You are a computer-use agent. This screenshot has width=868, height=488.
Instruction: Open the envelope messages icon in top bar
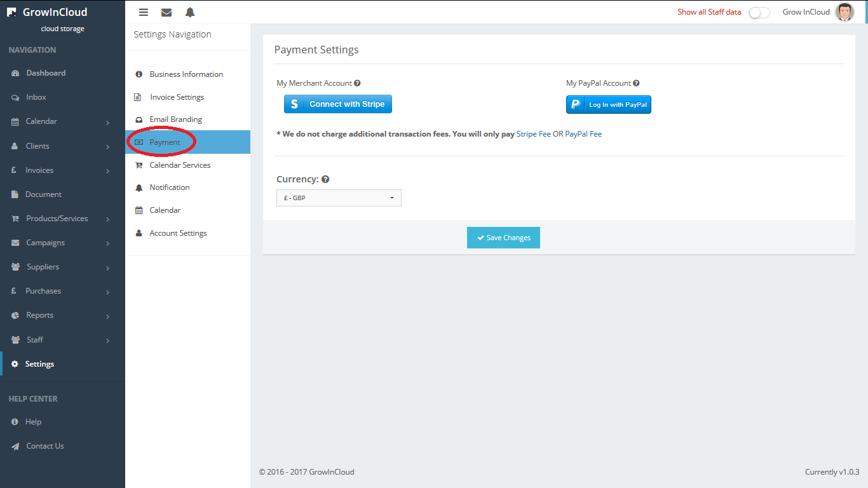pos(166,12)
